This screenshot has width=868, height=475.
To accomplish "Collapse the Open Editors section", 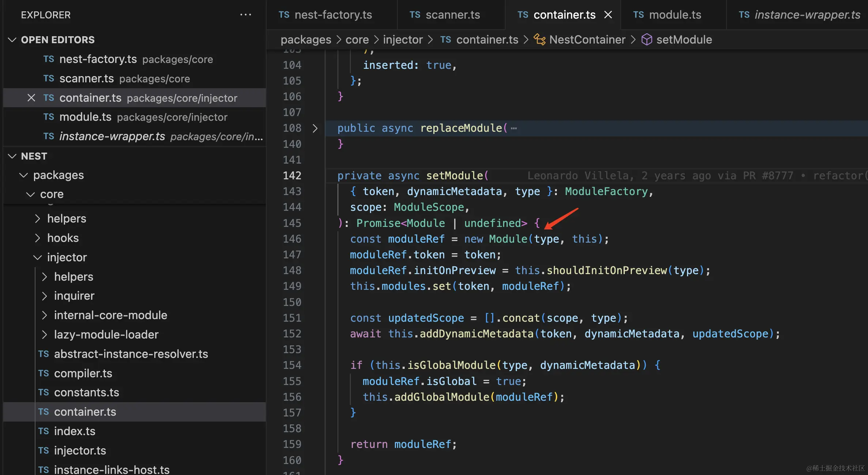I will [12, 40].
